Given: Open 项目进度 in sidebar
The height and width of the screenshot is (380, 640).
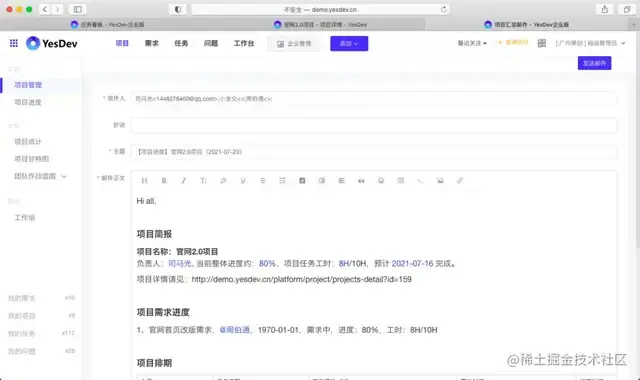Looking at the screenshot, I should point(28,102).
